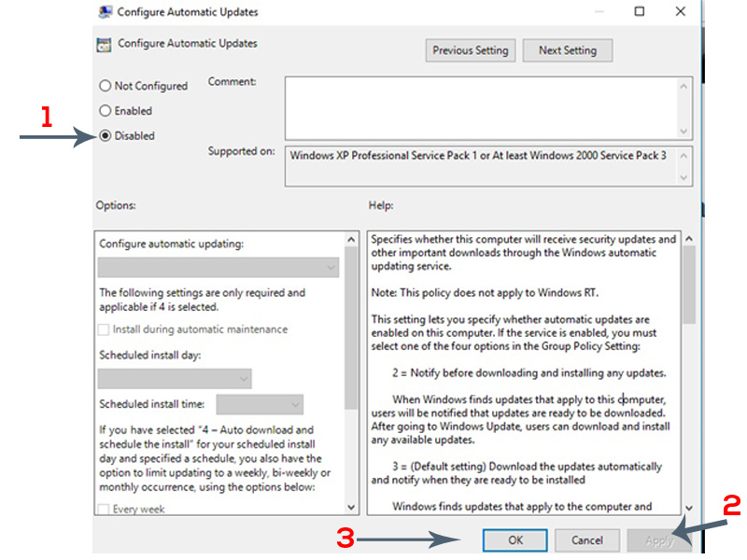This screenshot has height=560, width=747.
Task: Select the Not Configured radio button
Action: point(105,86)
